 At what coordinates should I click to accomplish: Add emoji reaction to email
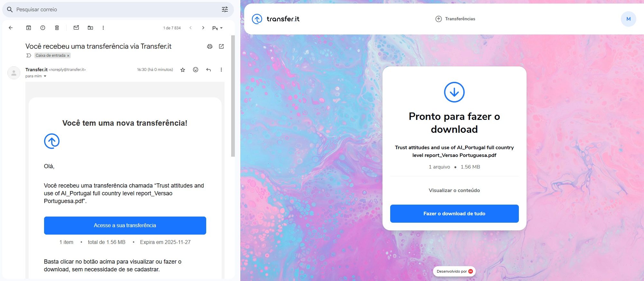click(x=196, y=70)
